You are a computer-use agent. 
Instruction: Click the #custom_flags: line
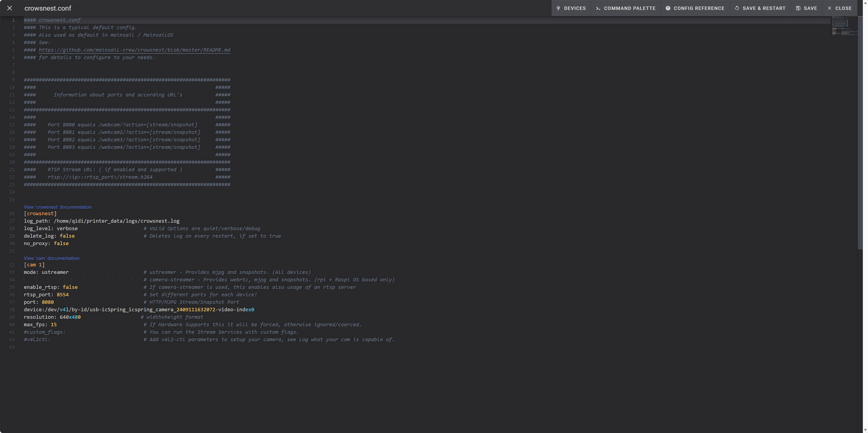click(44, 332)
